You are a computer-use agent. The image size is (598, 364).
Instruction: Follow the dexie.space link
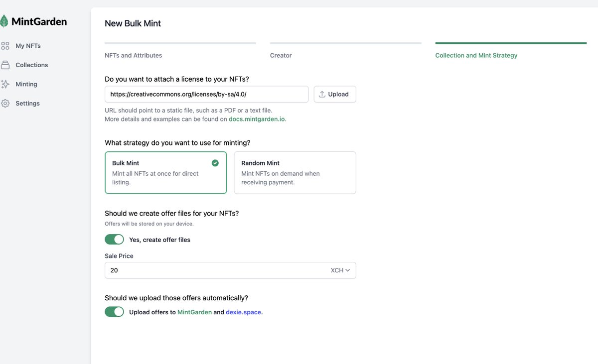click(243, 312)
